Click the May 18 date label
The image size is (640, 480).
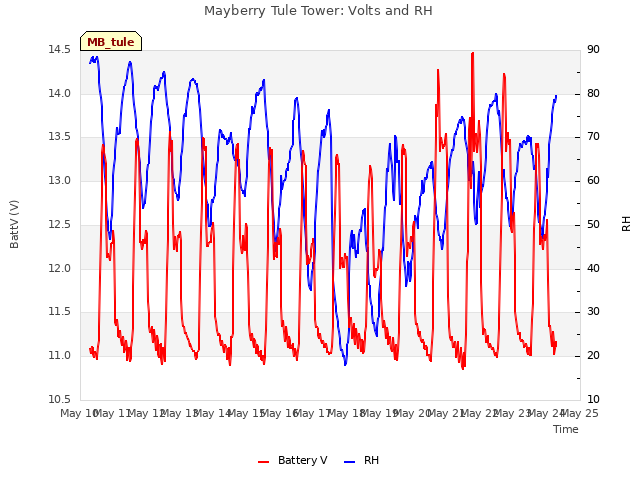coord(347,413)
